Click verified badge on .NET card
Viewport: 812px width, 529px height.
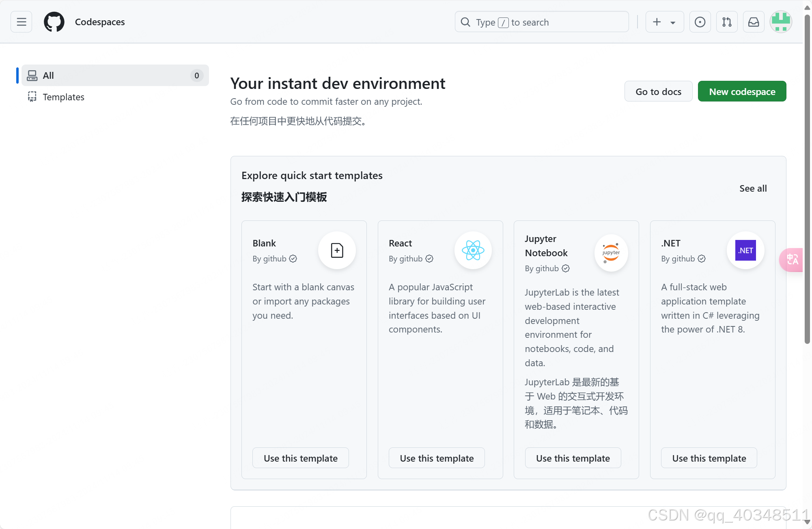pyautogui.click(x=702, y=259)
